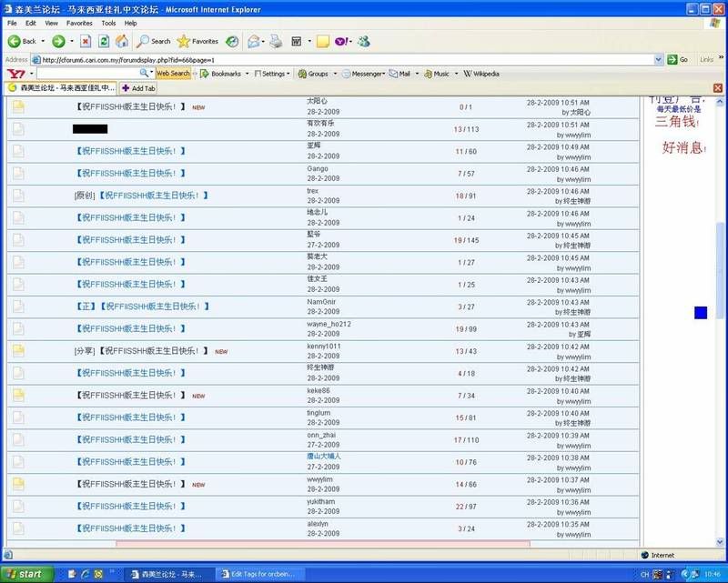
Task: Click the Refresh page icon
Action: [x=104, y=41]
